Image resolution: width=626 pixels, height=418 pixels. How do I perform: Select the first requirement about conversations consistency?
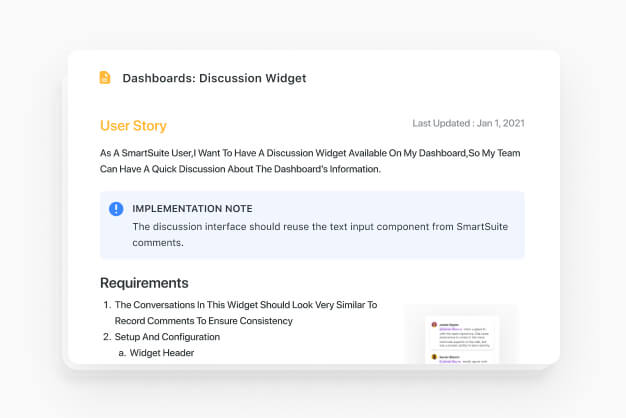[245, 313]
